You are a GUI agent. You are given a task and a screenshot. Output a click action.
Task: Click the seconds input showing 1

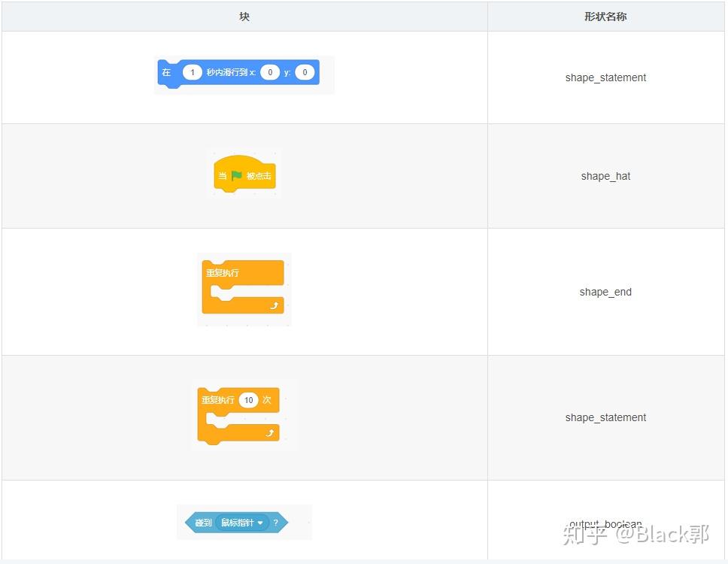[x=193, y=72]
